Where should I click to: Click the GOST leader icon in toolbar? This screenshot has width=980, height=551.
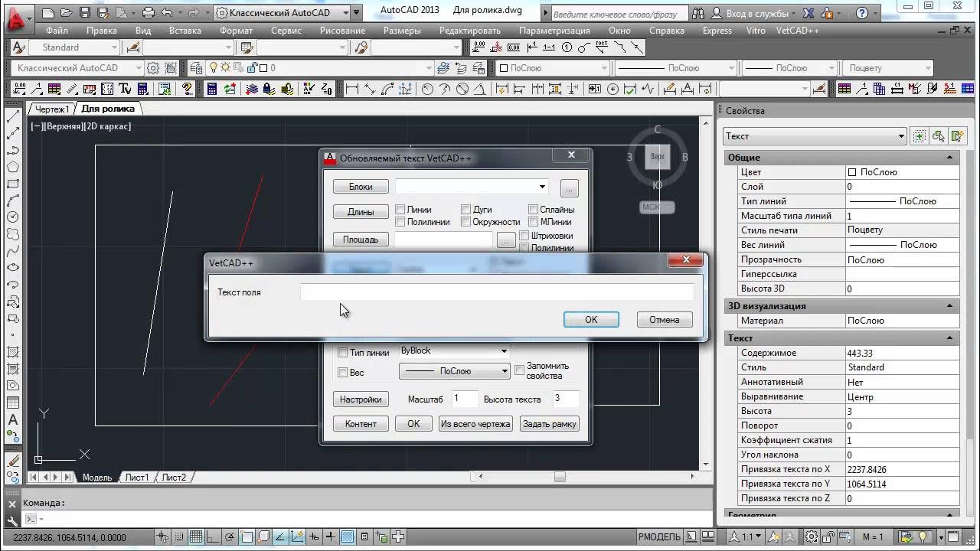tap(602, 47)
